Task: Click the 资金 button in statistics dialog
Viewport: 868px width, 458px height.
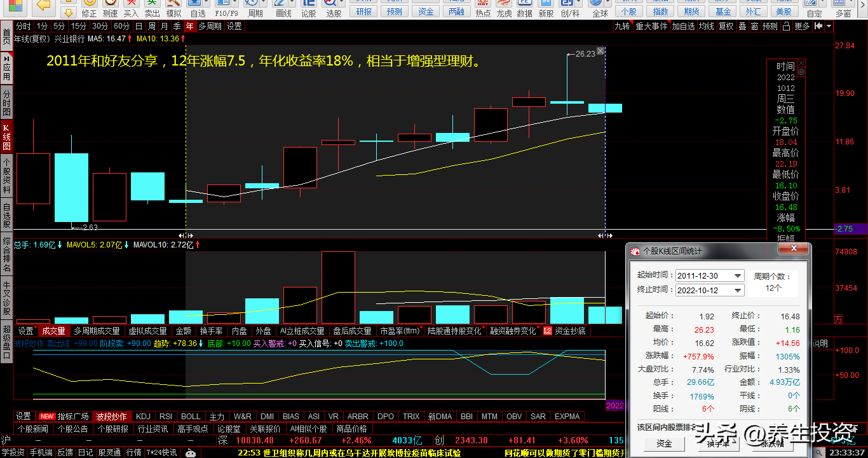Action: [663, 443]
